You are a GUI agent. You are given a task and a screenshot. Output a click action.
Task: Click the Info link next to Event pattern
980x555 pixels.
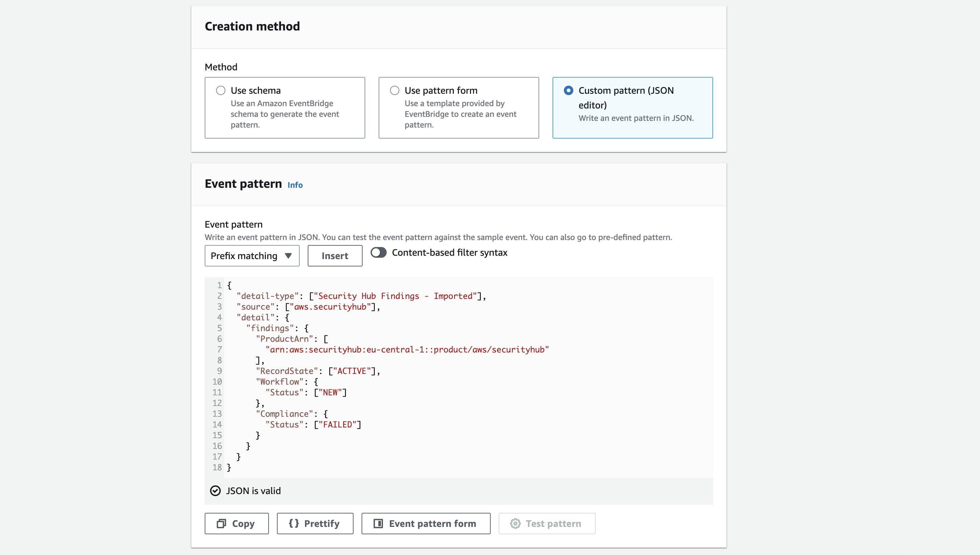coord(295,184)
